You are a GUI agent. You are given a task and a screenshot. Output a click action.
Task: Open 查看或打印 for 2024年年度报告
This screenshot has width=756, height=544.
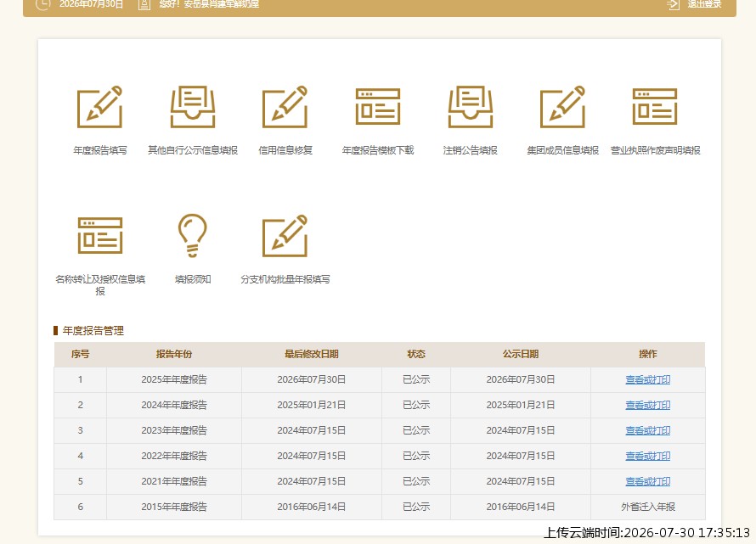coord(647,405)
